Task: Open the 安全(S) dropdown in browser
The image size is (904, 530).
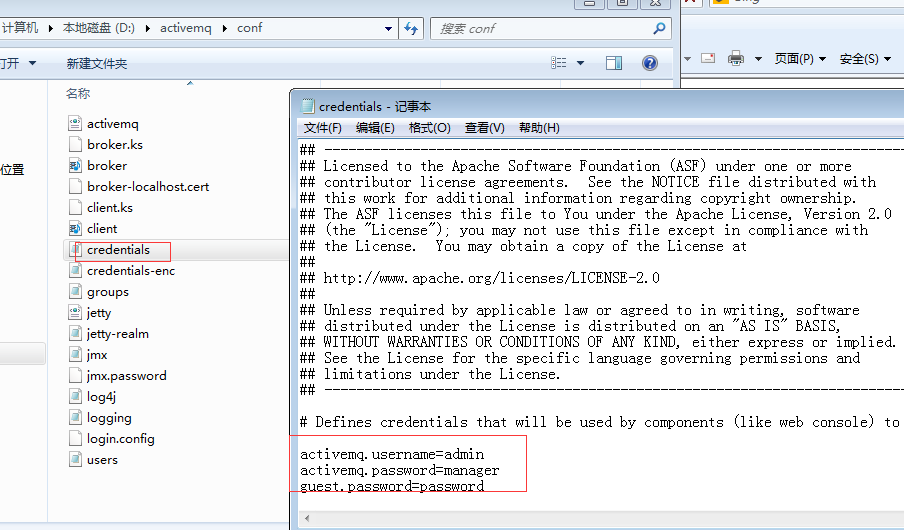Action: click(865, 59)
